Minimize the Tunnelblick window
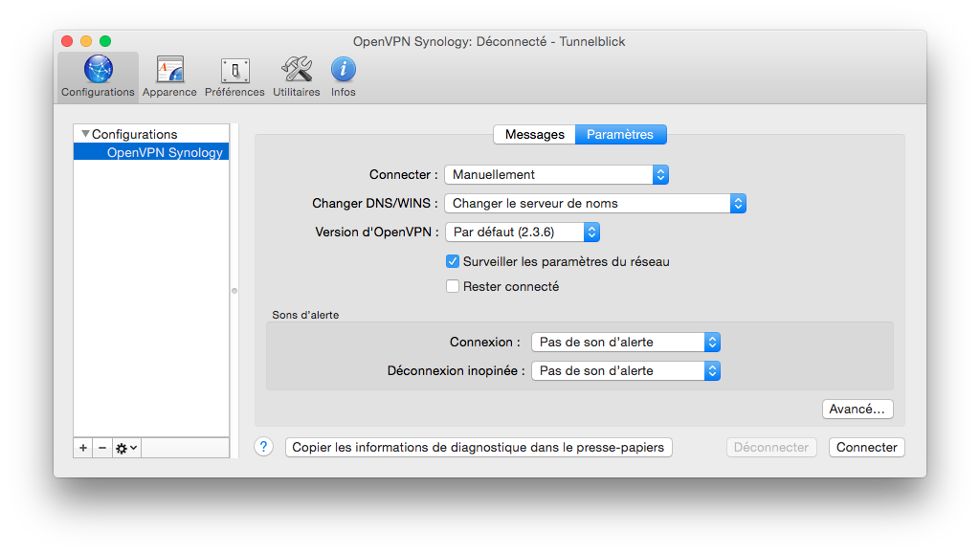This screenshot has width=980, height=554. [86, 41]
